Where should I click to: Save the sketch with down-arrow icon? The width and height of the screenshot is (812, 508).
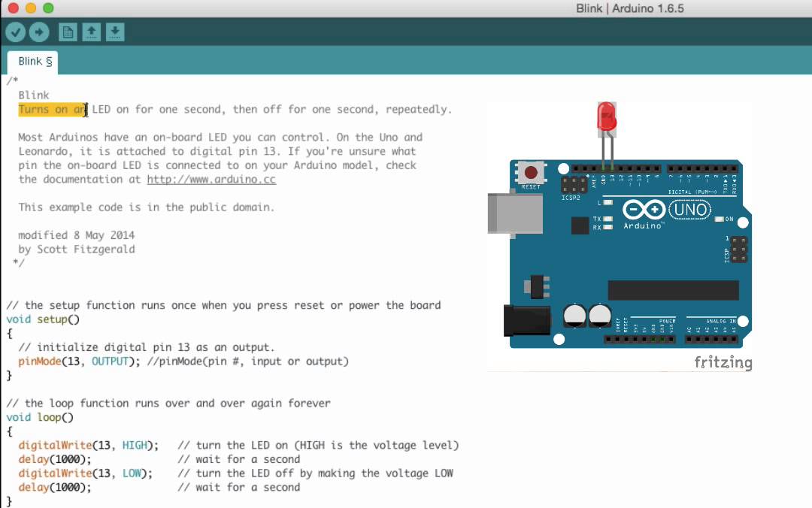[x=115, y=32]
